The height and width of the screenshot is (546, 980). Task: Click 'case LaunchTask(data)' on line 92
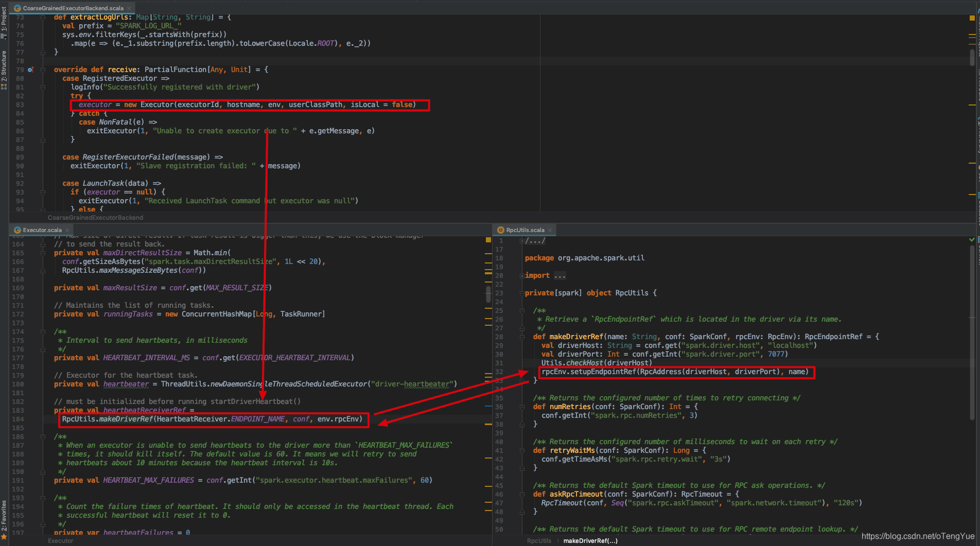click(112, 184)
